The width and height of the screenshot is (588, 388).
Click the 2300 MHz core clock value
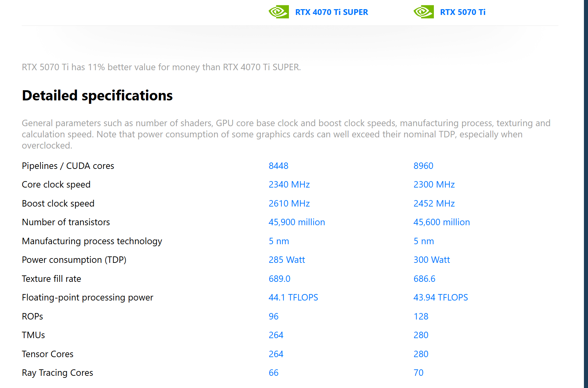tap(434, 185)
